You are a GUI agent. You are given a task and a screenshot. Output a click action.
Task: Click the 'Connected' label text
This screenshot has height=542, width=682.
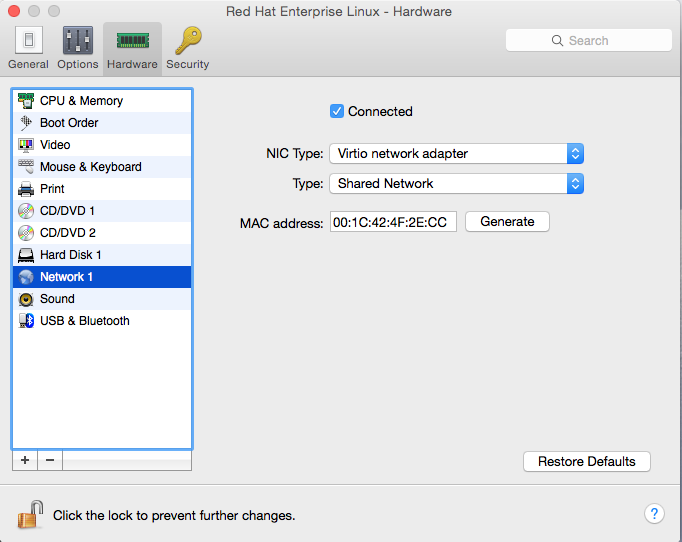pyautogui.click(x=380, y=111)
